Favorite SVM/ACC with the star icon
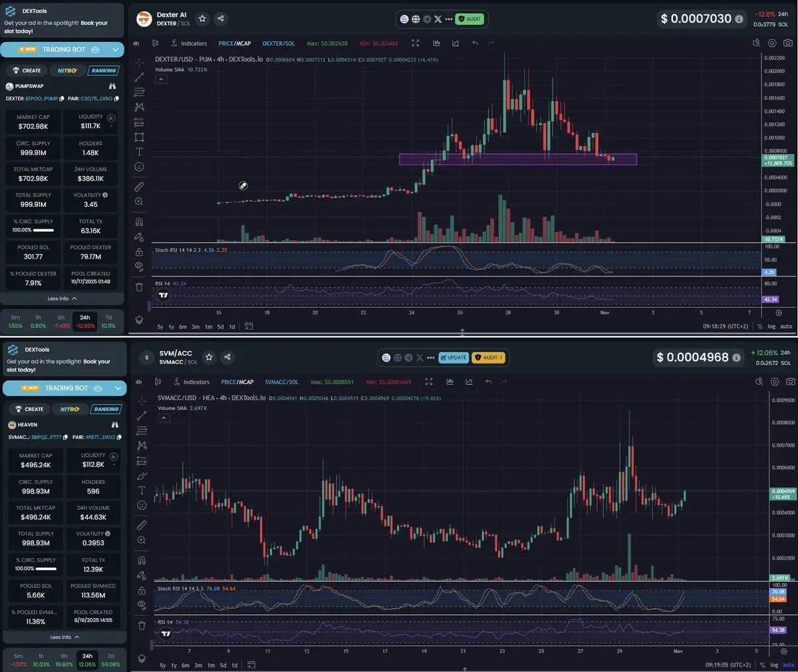Screen dimensions: 798x672 209,357
